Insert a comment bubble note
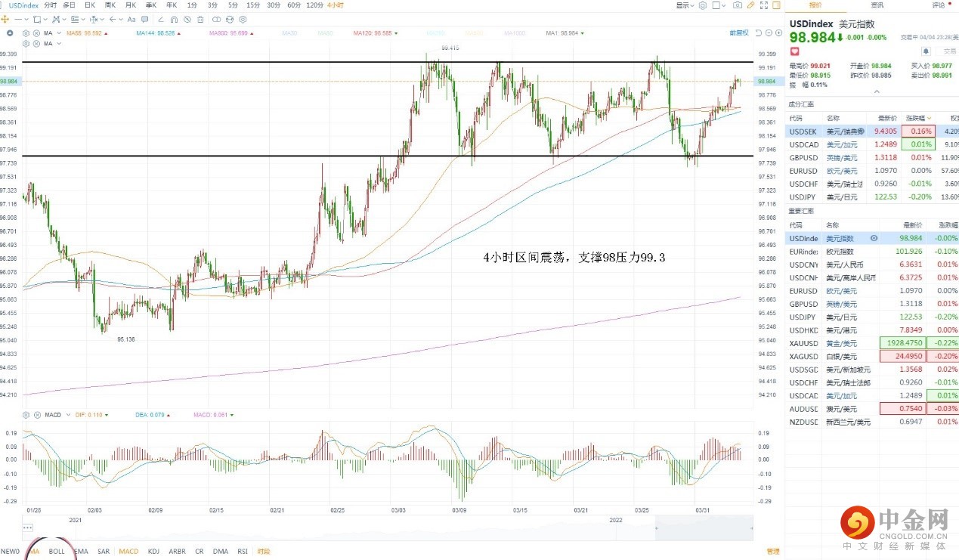The image size is (959, 560). (144, 20)
